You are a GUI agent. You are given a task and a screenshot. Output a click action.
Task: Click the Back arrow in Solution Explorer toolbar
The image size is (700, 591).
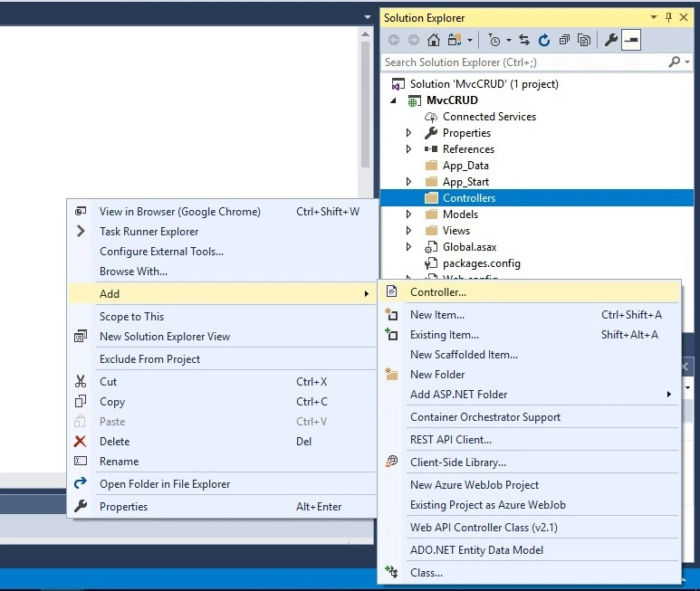394,40
